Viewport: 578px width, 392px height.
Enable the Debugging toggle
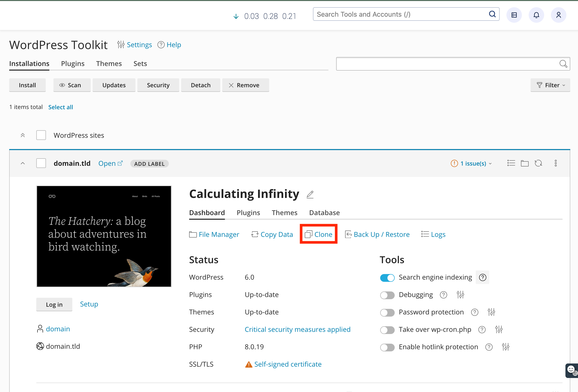click(387, 295)
